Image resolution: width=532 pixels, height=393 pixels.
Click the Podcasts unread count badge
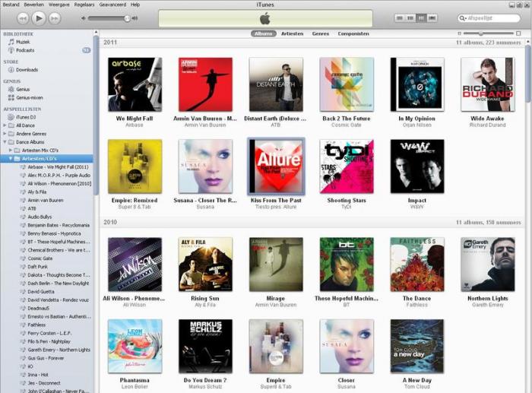(x=86, y=50)
